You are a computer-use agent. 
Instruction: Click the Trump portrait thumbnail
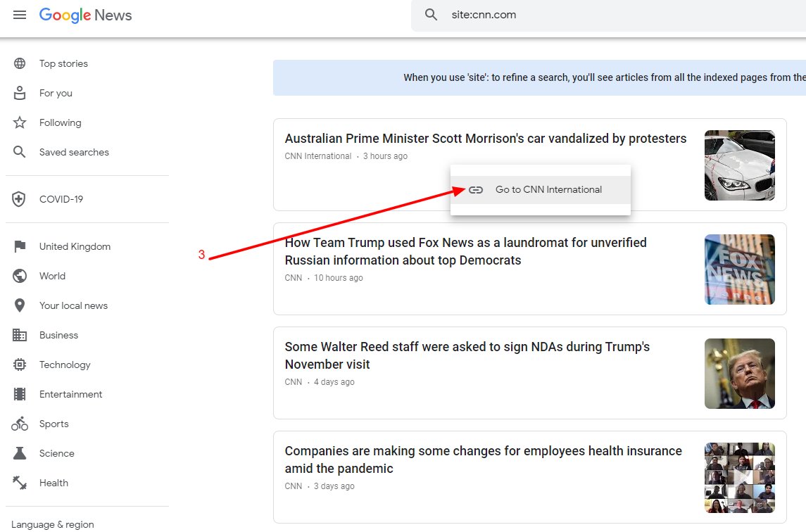[x=739, y=373]
